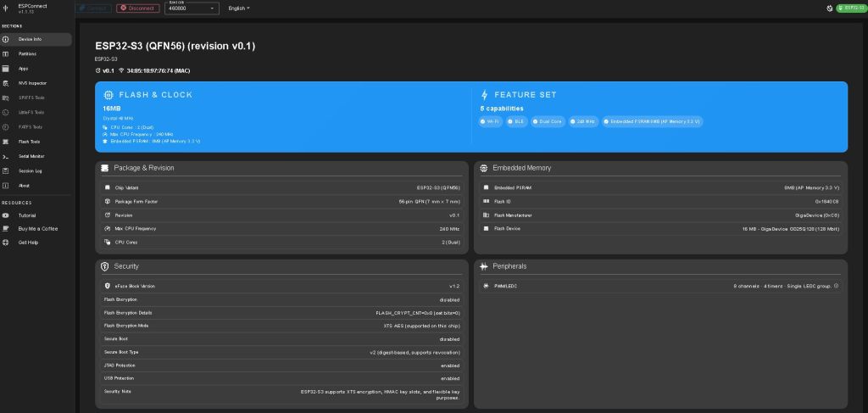Click the greyed-out Connect button
Image resolution: width=868 pixels, height=413 pixels.
point(93,8)
